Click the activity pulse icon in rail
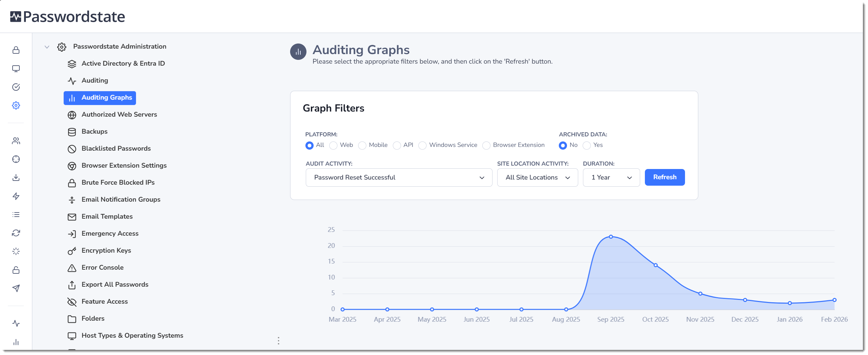Screen dimensions: 868x355 [x=16, y=323]
